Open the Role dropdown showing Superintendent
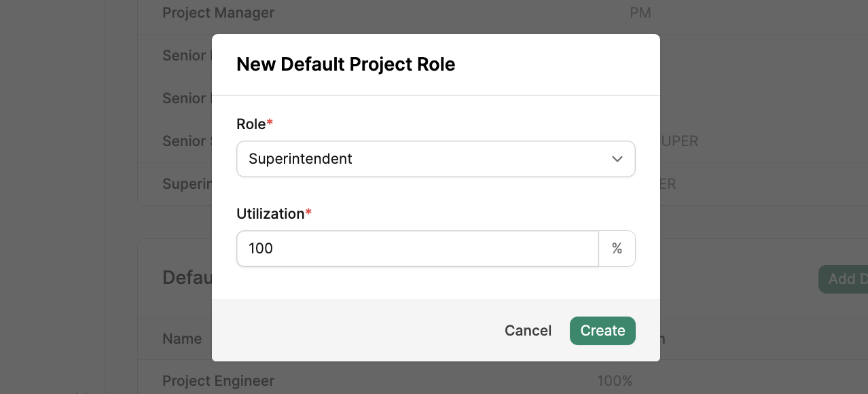Image resolution: width=868 pixels, height=394 pixels. pyautogui.click(x=435, y=159)
